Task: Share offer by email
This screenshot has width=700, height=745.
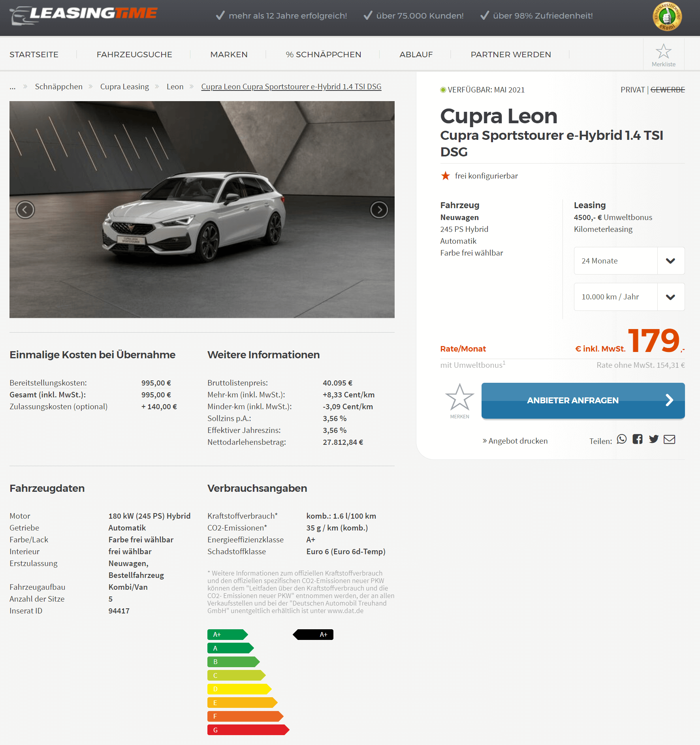Action: pyautogui.click(x=669, y=439)
